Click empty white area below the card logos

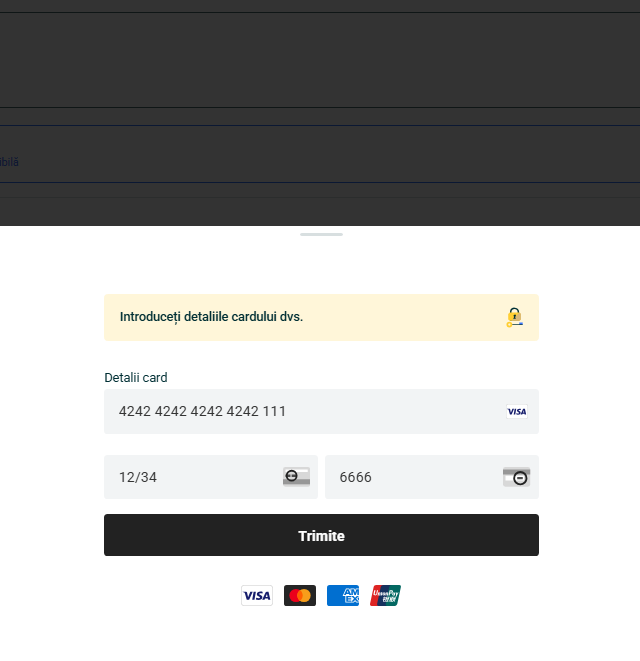(320, 636)
